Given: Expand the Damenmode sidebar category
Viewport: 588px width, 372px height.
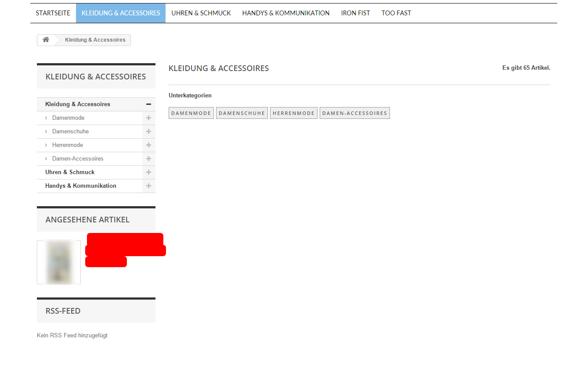Looking at the screenshot, I should coord(148,118).
